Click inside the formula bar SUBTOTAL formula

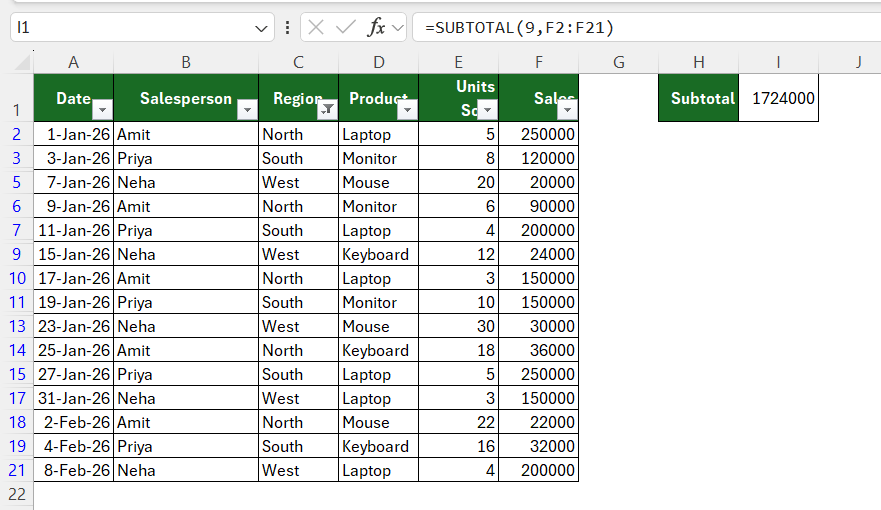[519, 28]
